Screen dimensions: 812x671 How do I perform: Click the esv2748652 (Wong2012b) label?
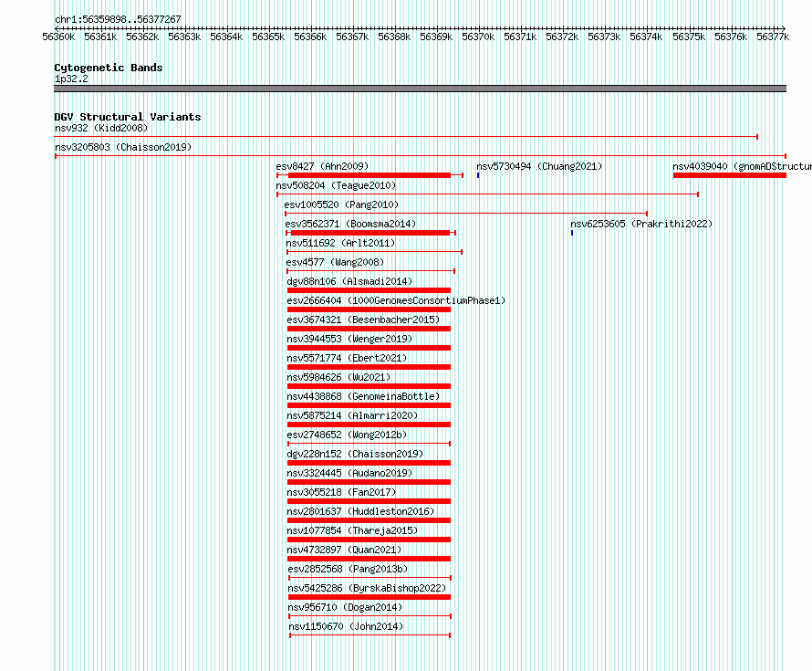tap(347, 435)
